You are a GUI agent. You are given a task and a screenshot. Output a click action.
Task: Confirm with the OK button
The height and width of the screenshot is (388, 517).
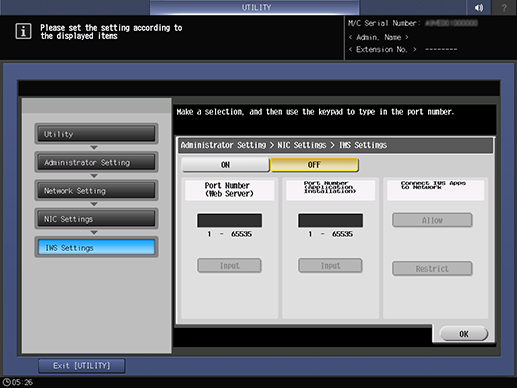[464, 334]
